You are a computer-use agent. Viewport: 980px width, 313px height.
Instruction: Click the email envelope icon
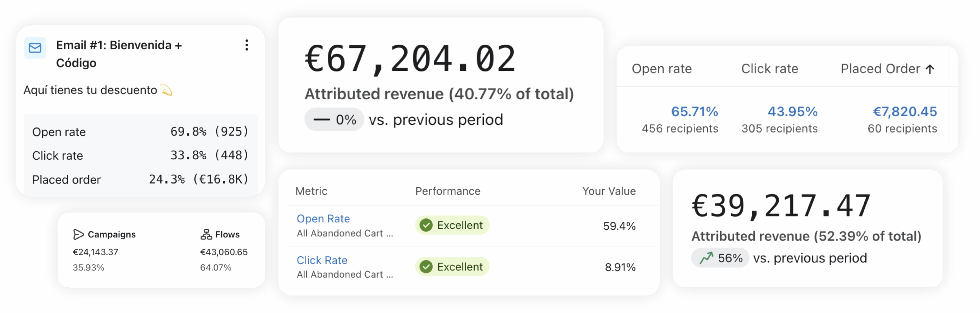pos(35,48)
